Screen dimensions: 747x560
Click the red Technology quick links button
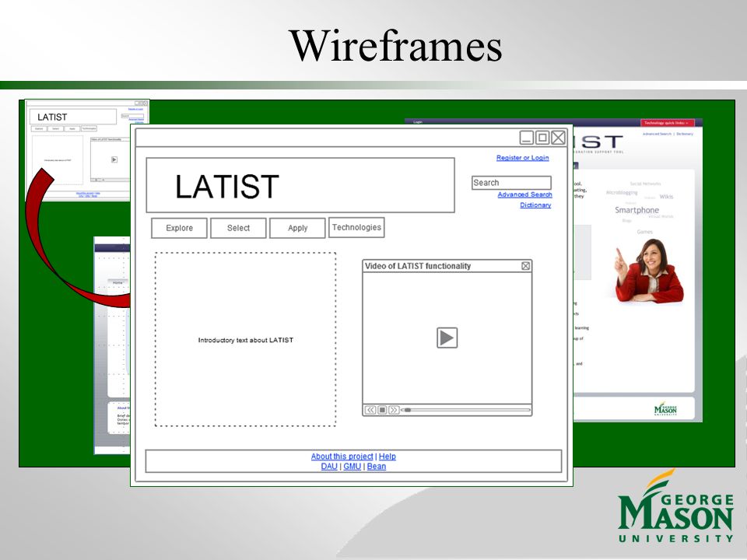668,123
